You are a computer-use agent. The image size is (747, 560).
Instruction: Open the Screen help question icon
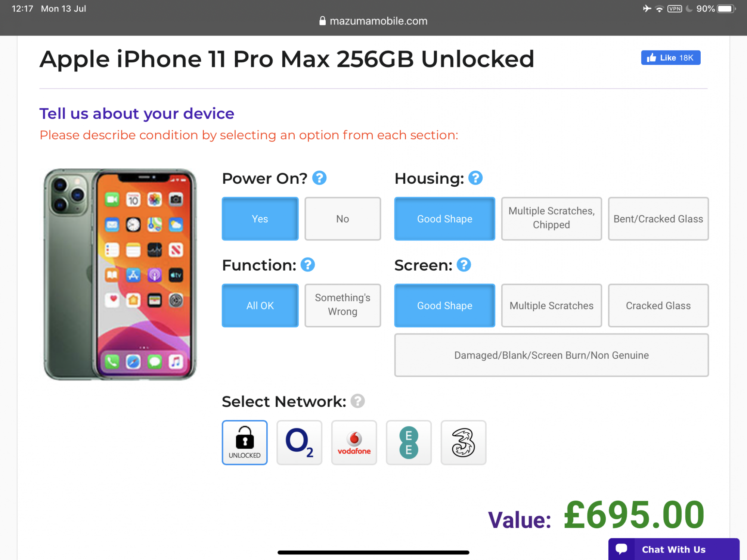click(464, 265)
